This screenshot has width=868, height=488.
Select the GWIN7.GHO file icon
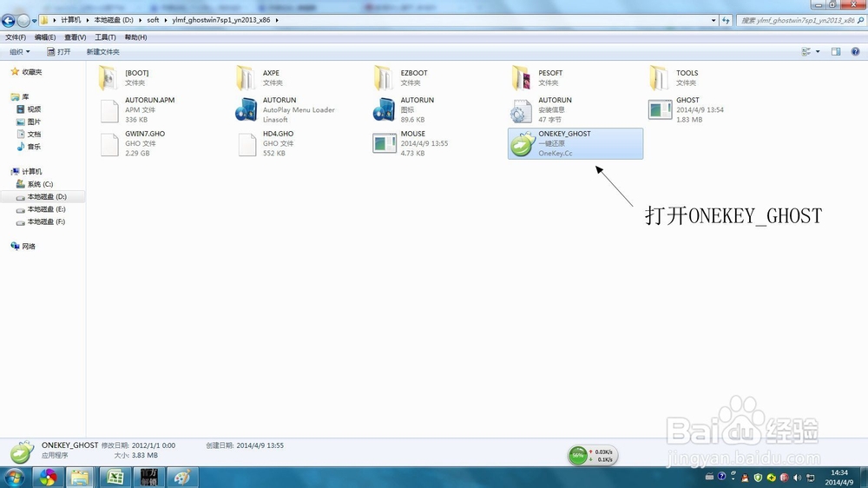(109, 144)
